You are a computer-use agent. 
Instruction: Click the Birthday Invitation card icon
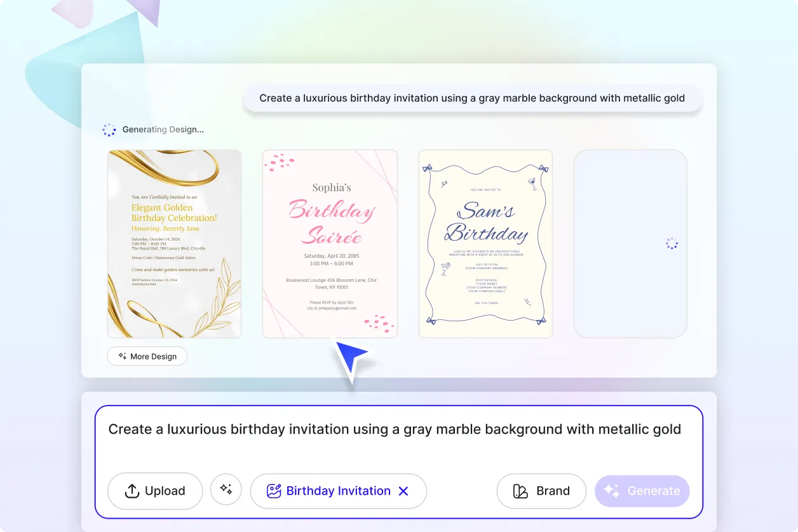273,490
